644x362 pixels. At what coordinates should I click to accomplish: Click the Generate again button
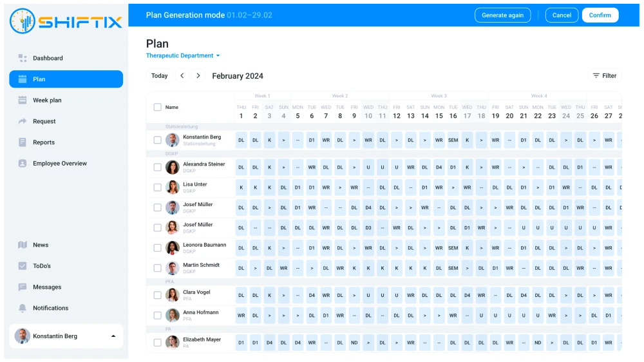[x=502, y=15]
